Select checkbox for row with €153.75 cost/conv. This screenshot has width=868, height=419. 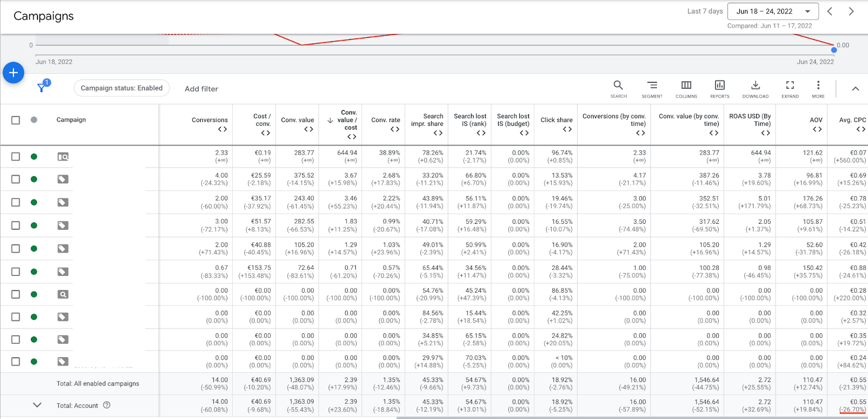pos(16,272)
